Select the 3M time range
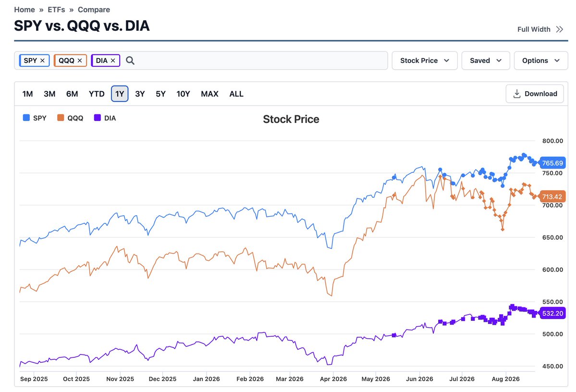This screenshot has width=576, height=392. pyautogui.click(x=49, y=94)
